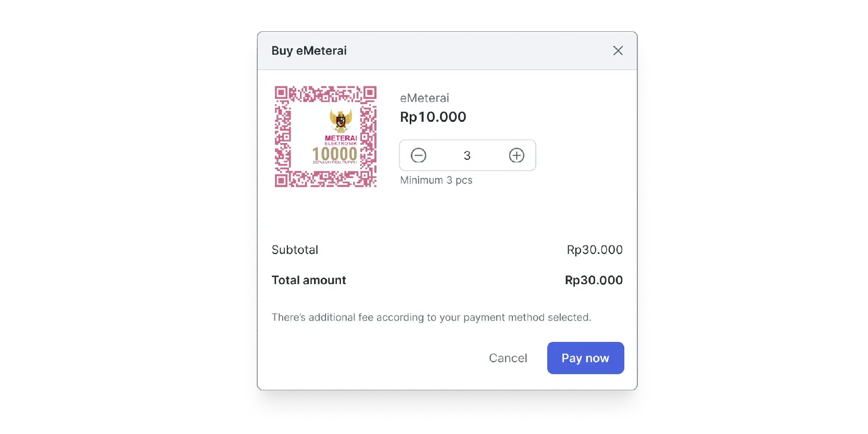The image size is (868, 434).
Task: Click the eMeterai product name
Action: [424, 98]
